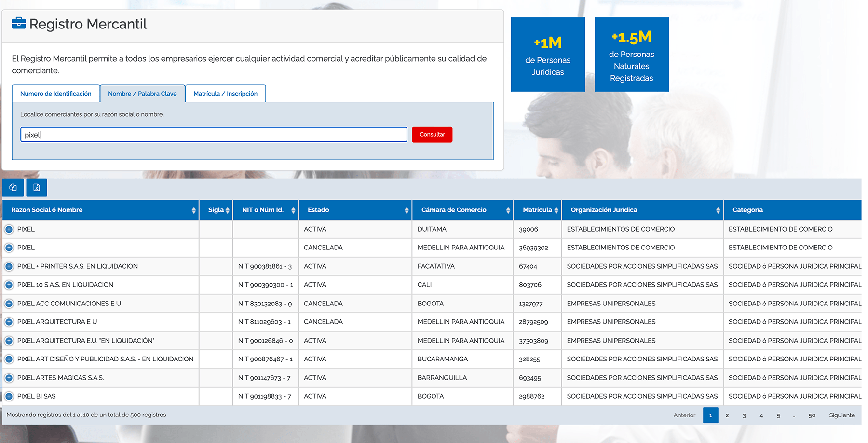Click the 'FACATATIVA' chamber cell

click(x=463, y=266)
